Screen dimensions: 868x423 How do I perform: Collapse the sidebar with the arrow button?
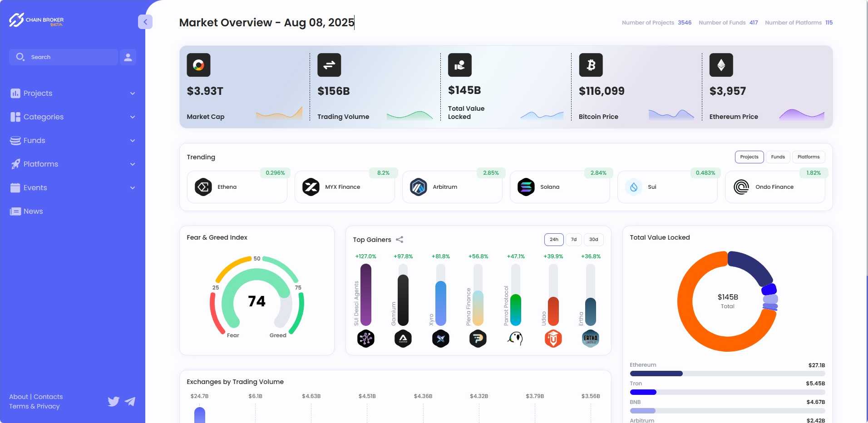145,22
